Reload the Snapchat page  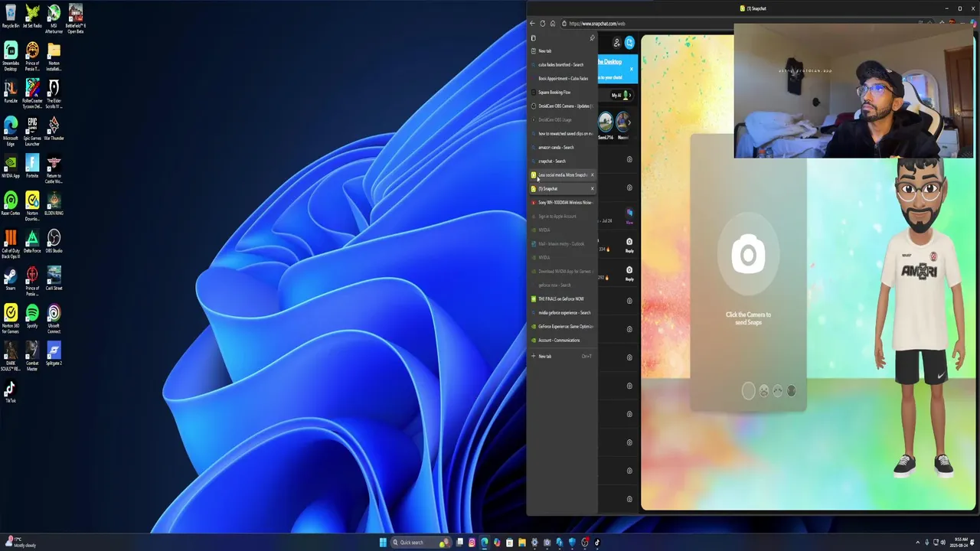[x=543, y=23]
